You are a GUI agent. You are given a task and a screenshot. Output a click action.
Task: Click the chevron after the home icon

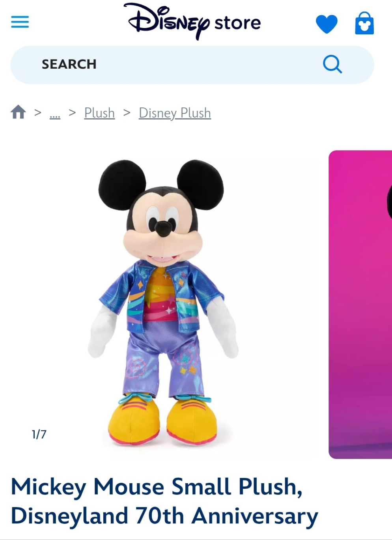coord(38,112)
